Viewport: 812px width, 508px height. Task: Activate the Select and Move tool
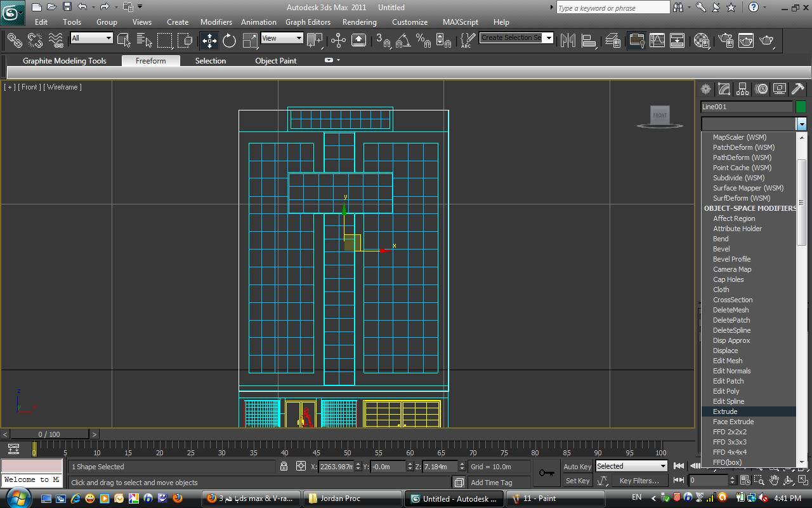click(209, 41)
